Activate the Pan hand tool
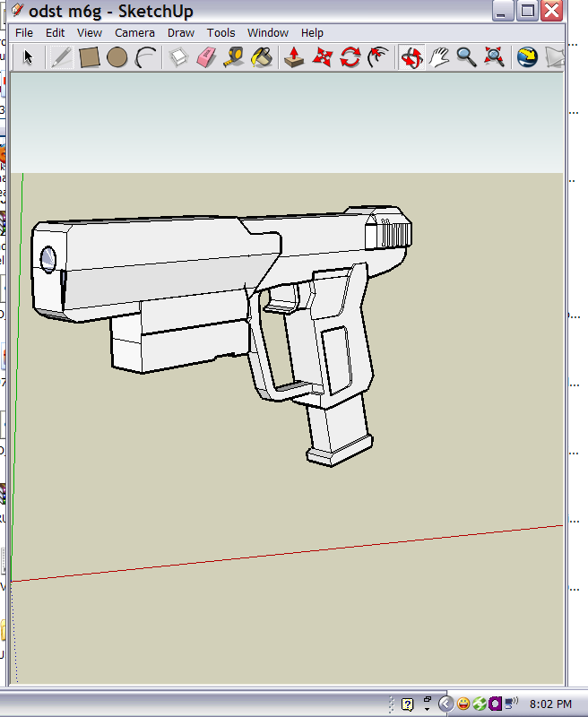Image resolution: width=588 pixels, height=717 pixels. pos(439,57)
